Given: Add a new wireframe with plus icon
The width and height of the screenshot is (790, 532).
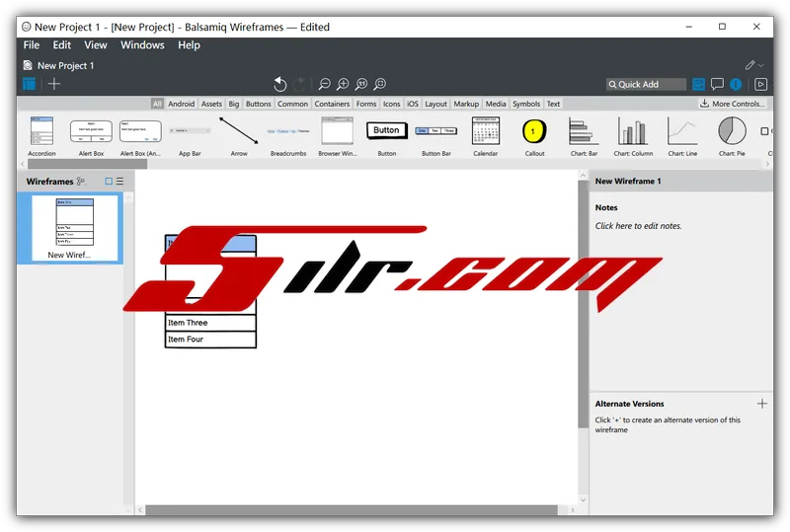Looking at the screenshot, I should point(54,84).
